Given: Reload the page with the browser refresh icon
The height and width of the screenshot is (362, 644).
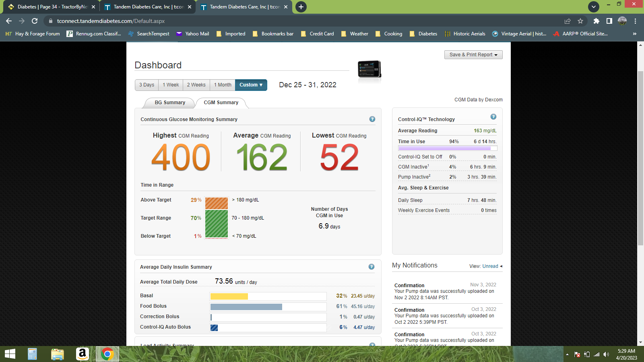Looking at the screenshot, I should click(35, 21).
